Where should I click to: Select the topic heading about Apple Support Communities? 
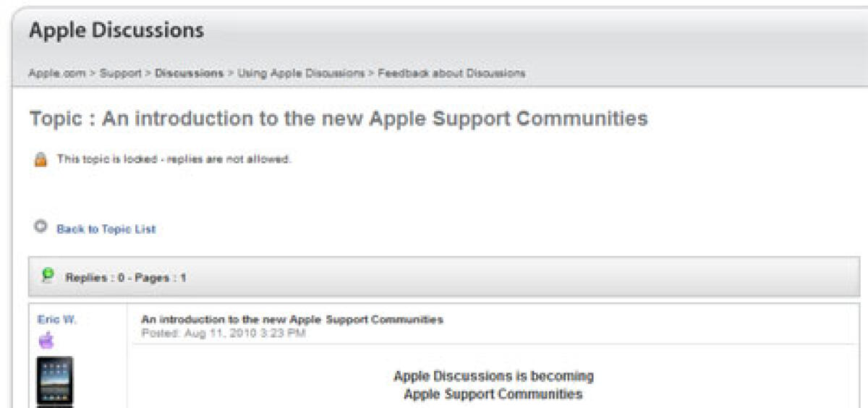pos(339,119)
